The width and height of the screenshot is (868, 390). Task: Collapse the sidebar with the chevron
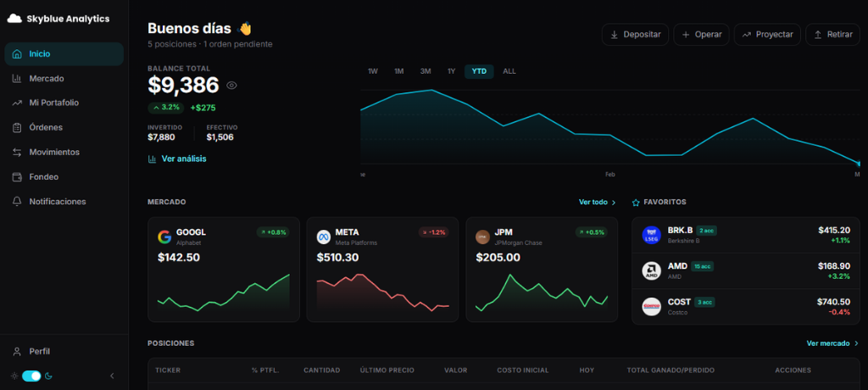pos(112,376)
